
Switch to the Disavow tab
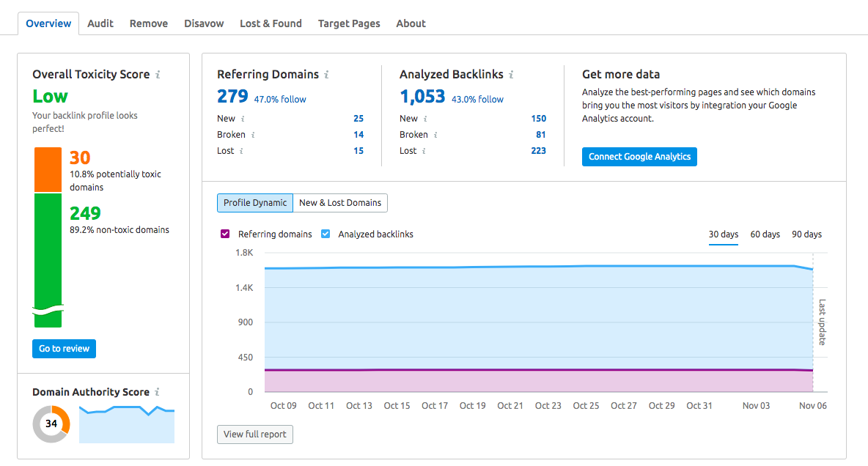click(x=204, y=23)
